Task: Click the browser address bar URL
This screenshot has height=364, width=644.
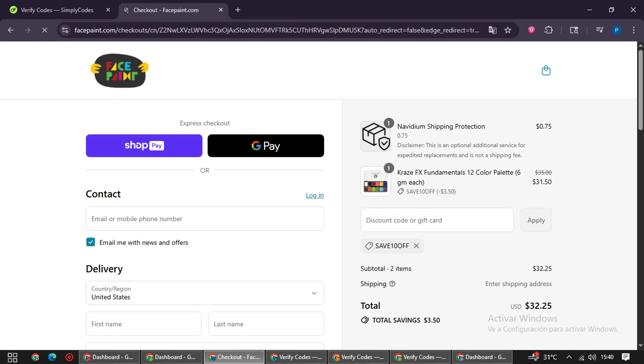Action: tap(277, 30)
